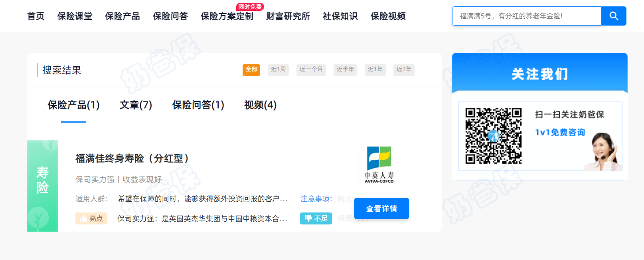Switch to the 文章(7) tab

[x=136, y=105]
